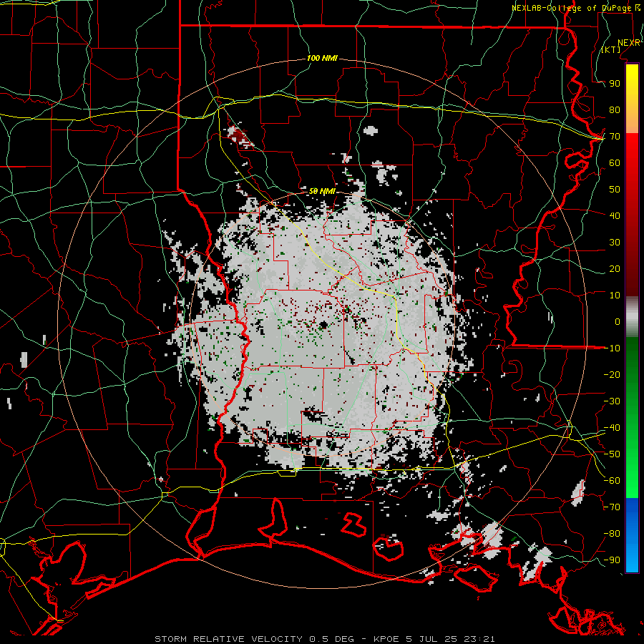The width and height of the screenshot is (644, 644).
Task: Click the 50 value on the velocity scale
Action: coord(615,190)
